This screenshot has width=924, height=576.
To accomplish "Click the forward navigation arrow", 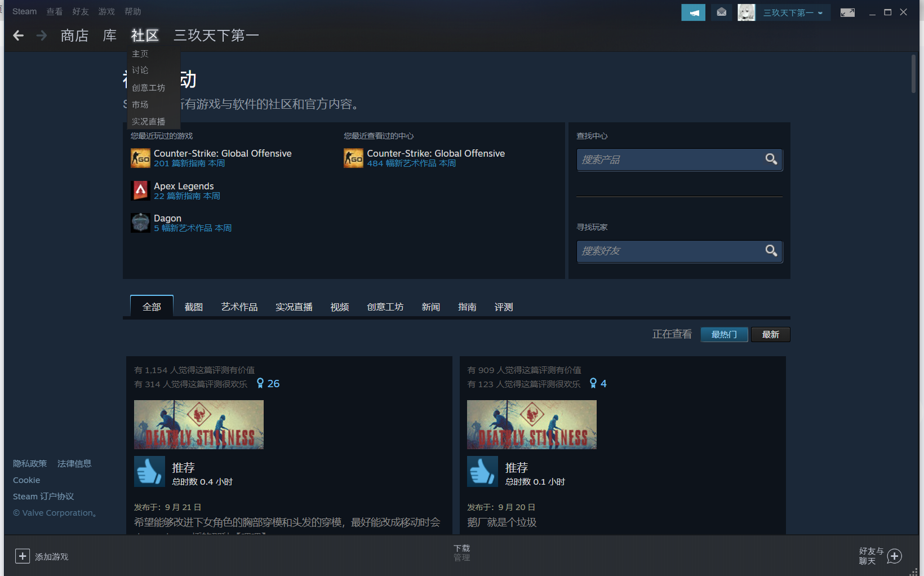I will 41,36.
